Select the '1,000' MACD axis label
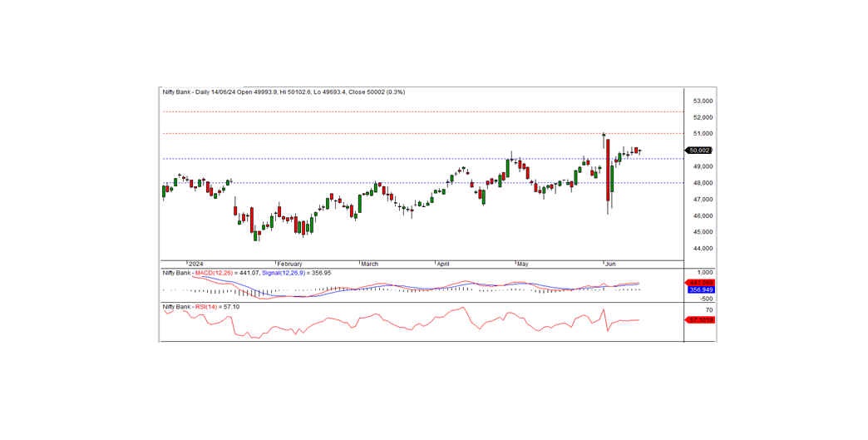Screen dimensions: 868x440 point(705,273)
